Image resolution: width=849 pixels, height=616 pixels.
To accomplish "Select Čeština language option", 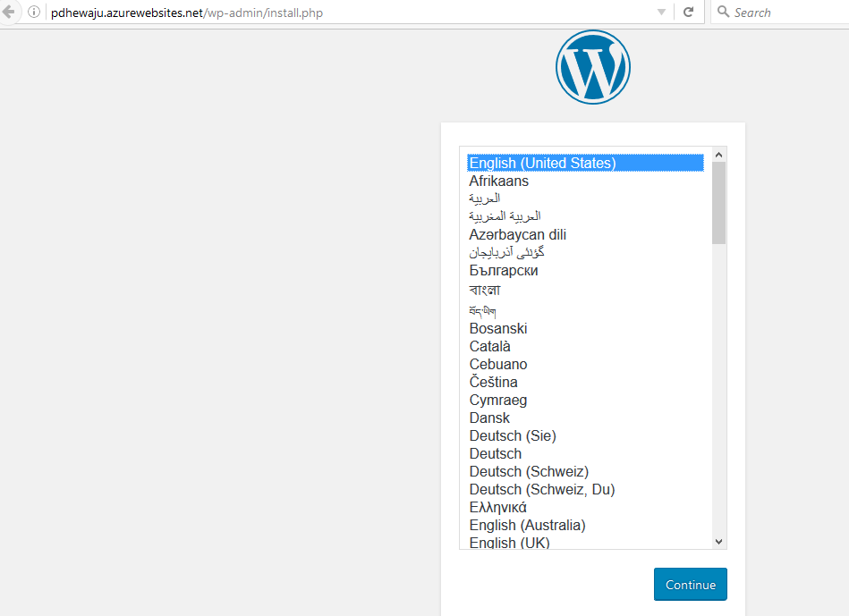I will 585,382.
